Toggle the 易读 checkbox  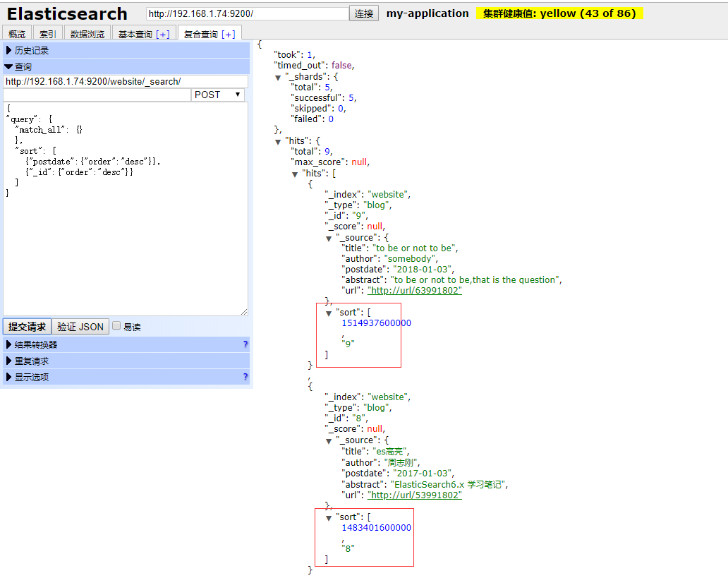116,326
